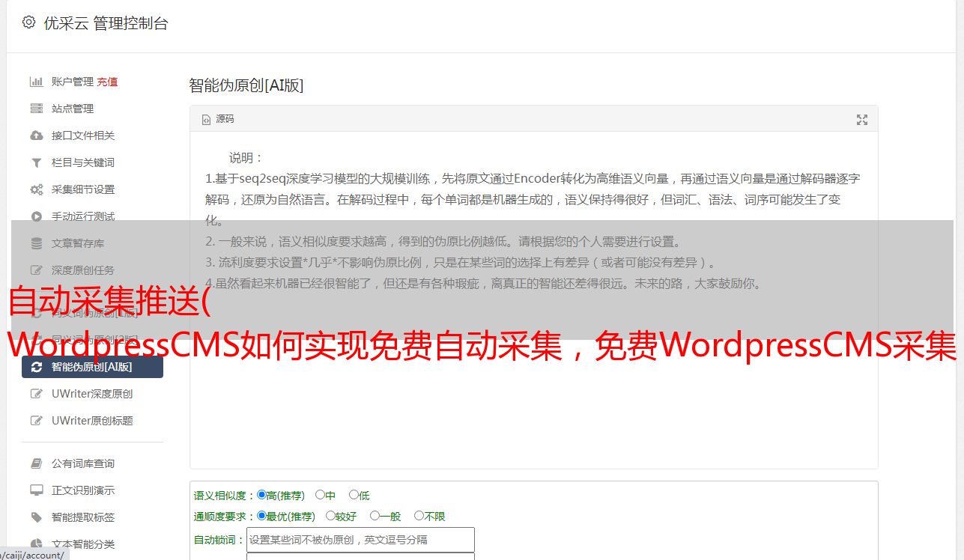Select 通顺度要求 一般 radio button
This screenshot has width=964, height=560.
(375, 516)
